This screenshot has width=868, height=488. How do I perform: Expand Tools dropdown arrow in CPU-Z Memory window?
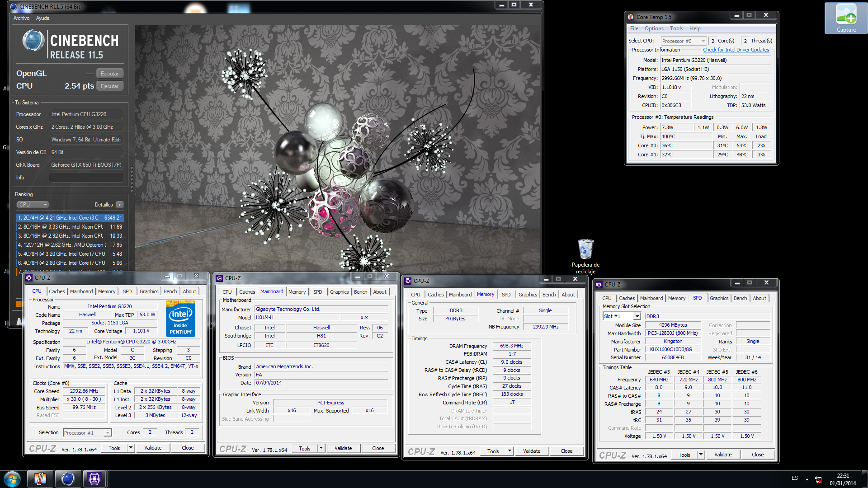[x=509, y=451]
